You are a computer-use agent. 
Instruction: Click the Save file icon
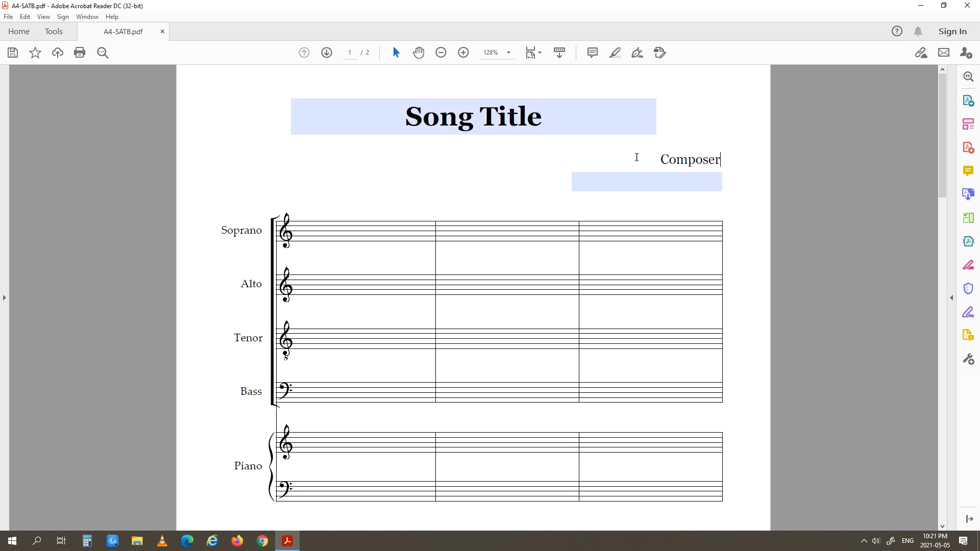13,53
